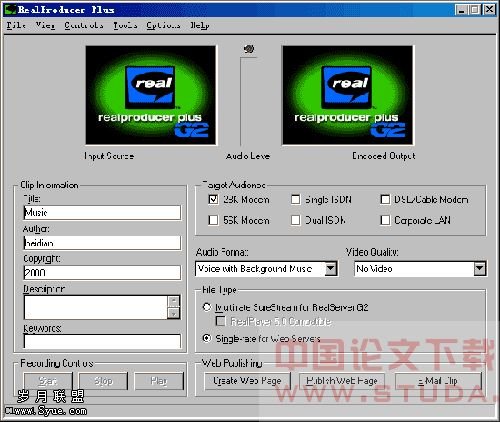Enable the Single ISDN checkbox
Viewport: 500px width, 422px height.
tap(296, 200)
